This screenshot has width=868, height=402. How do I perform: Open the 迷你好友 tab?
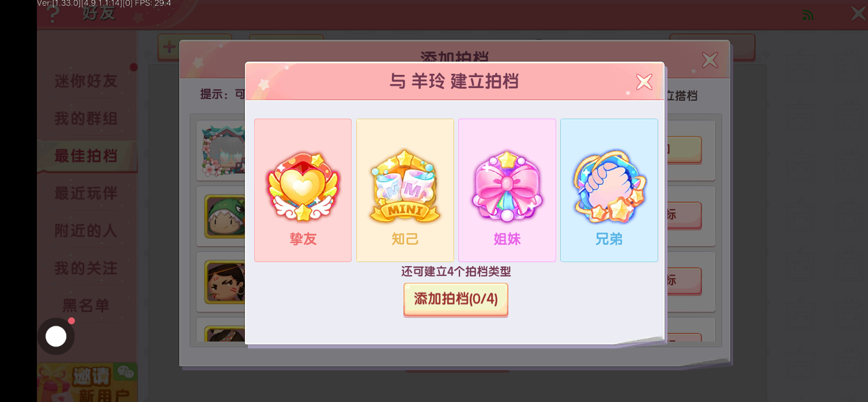pos(86,81)
